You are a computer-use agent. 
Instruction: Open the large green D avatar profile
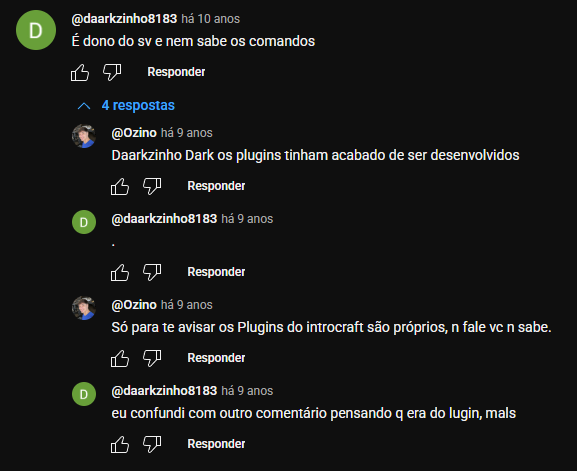pyautogui.click(x=36, y=30)
